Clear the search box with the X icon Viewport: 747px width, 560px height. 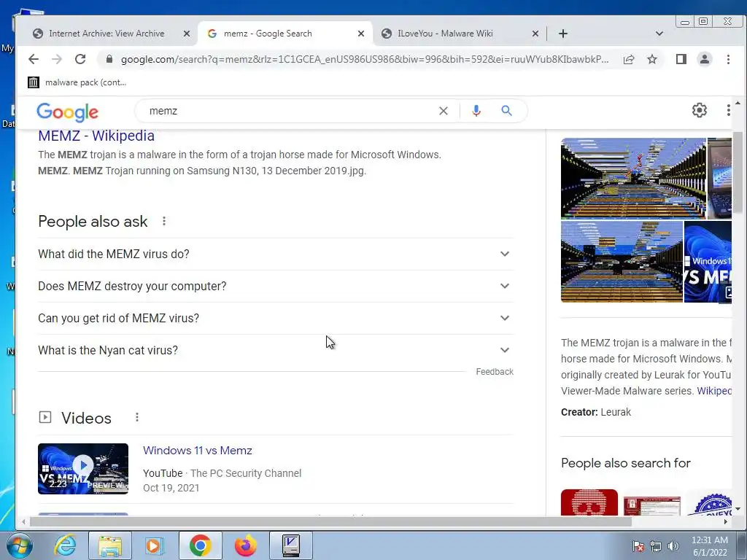pos(444,111)
